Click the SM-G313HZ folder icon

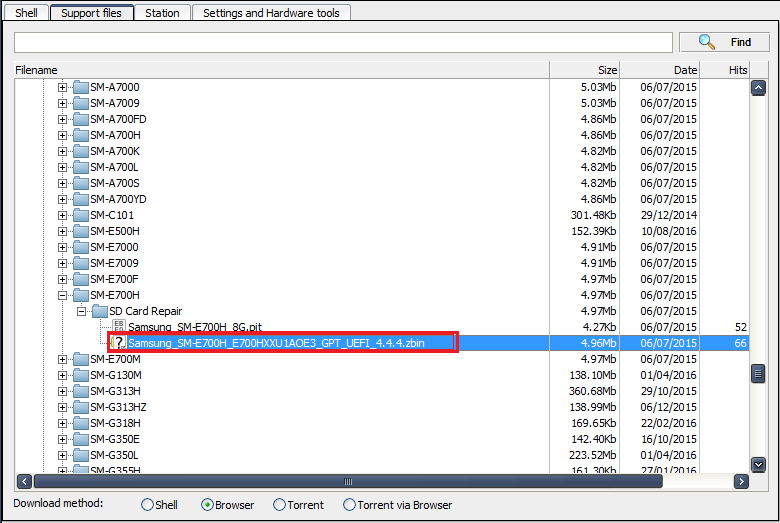click(x=81, y=407)
